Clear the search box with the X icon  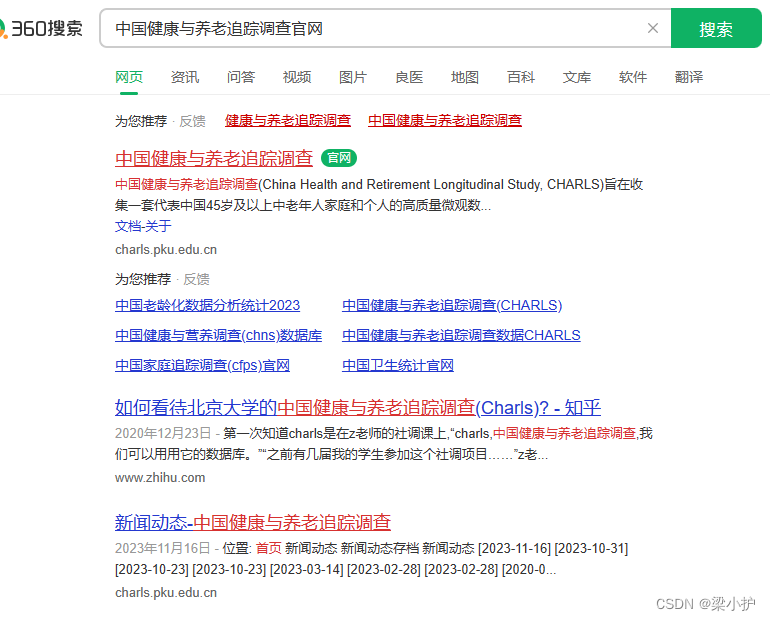[653, 28]
